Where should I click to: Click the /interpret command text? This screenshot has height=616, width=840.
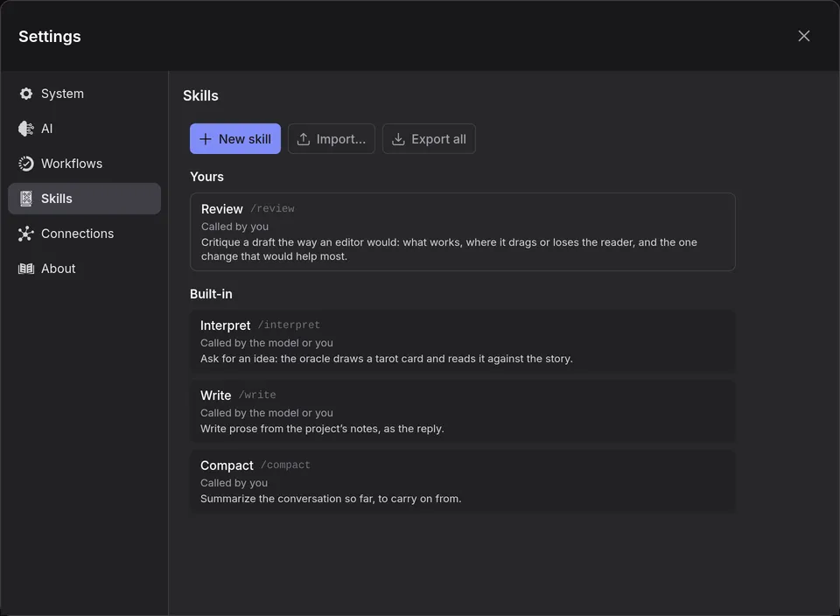tap(289, 325)
